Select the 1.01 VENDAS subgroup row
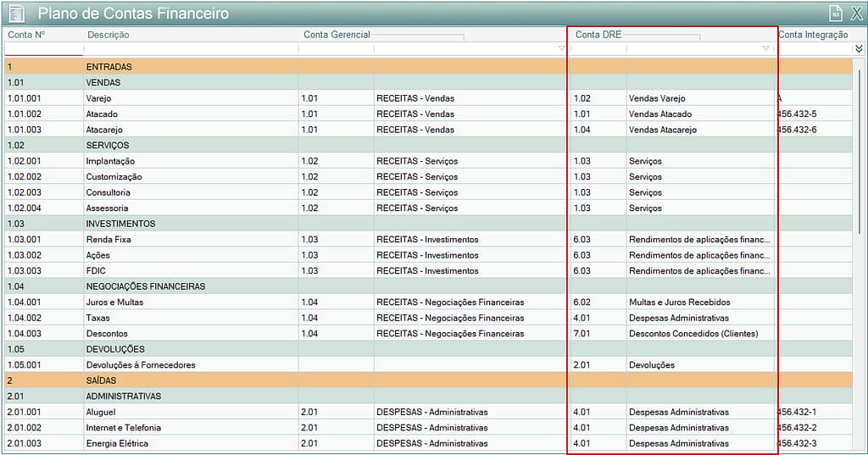This screenshot has width=868, height=455. 428,82
